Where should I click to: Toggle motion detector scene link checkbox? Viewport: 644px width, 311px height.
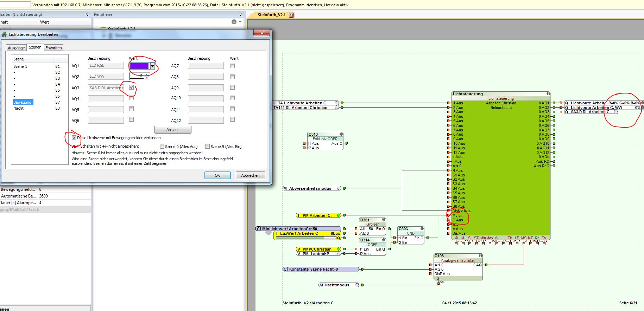tap(74, 138)
